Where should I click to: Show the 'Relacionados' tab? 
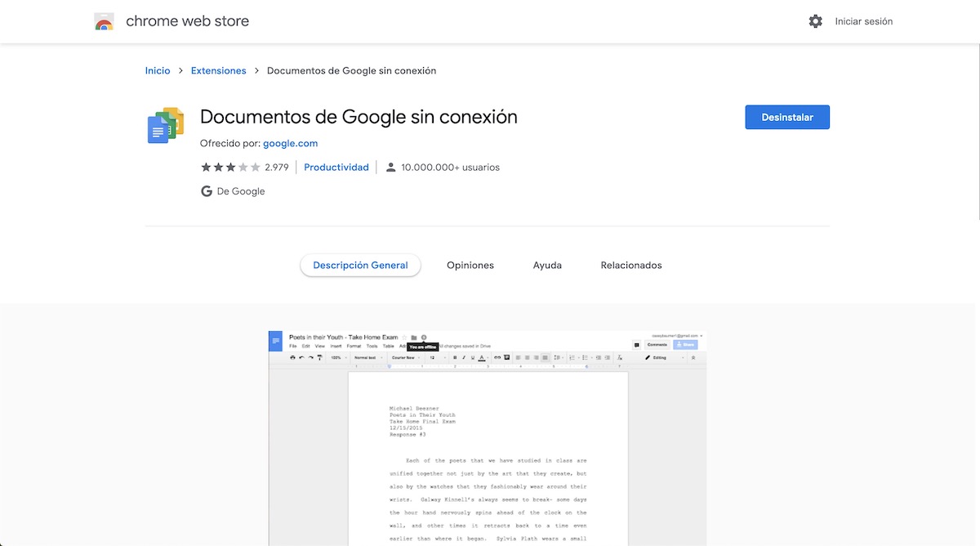[631, 266]
